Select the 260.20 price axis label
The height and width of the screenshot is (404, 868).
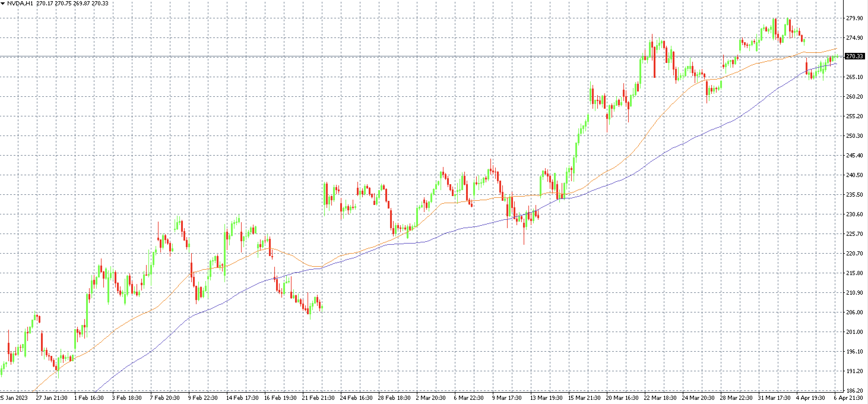click(x=855, y=97)
